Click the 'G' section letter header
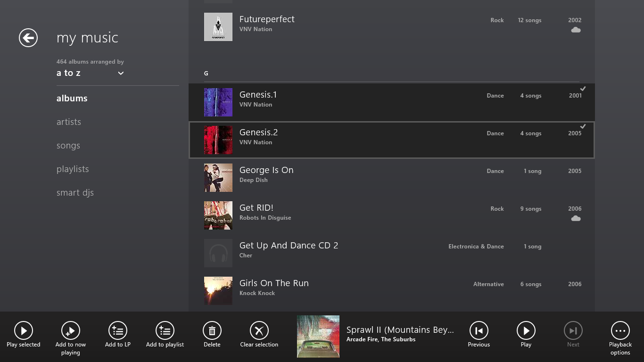Screen dimensions: 644x362 tap(206, 74)
